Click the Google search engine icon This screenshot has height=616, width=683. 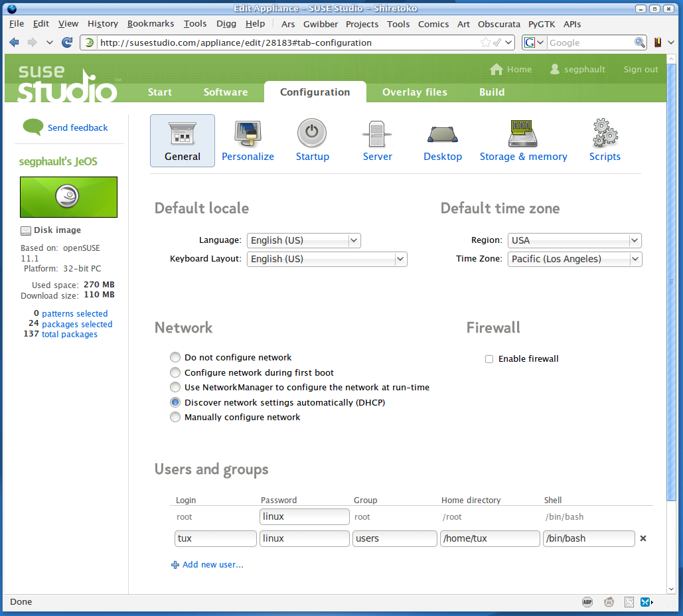tap(529, 42)
